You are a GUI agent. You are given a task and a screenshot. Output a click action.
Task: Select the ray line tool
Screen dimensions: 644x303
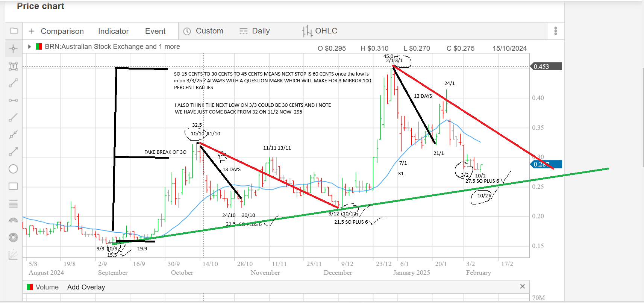click(x=13, y=118)
